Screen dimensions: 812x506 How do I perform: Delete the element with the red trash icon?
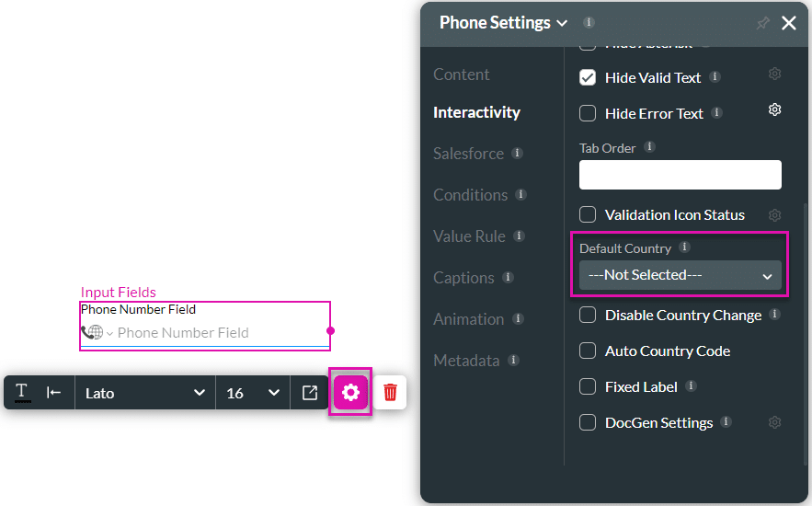coord(390,392)
